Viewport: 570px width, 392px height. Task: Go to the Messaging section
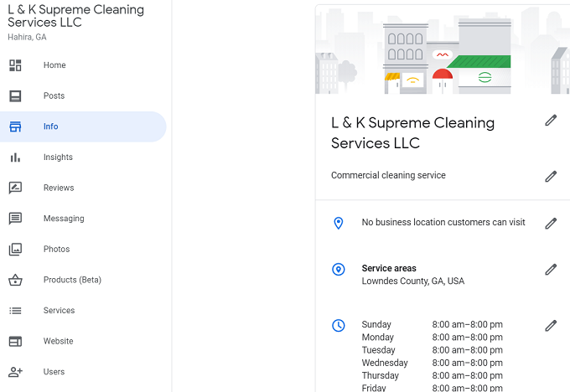pyautogui.click(x=64, y=219)
